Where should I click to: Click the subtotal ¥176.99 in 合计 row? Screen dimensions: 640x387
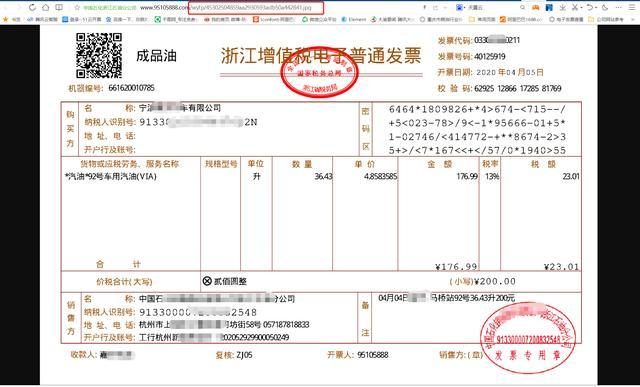point(456,267)
